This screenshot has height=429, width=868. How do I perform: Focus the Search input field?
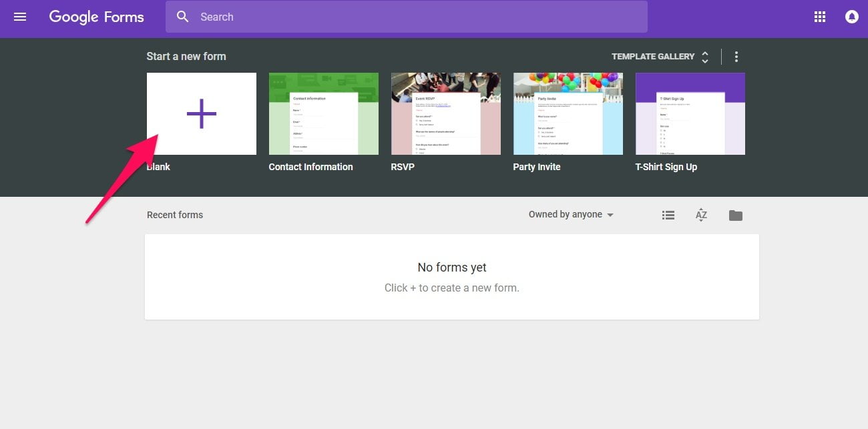point(406,17)
